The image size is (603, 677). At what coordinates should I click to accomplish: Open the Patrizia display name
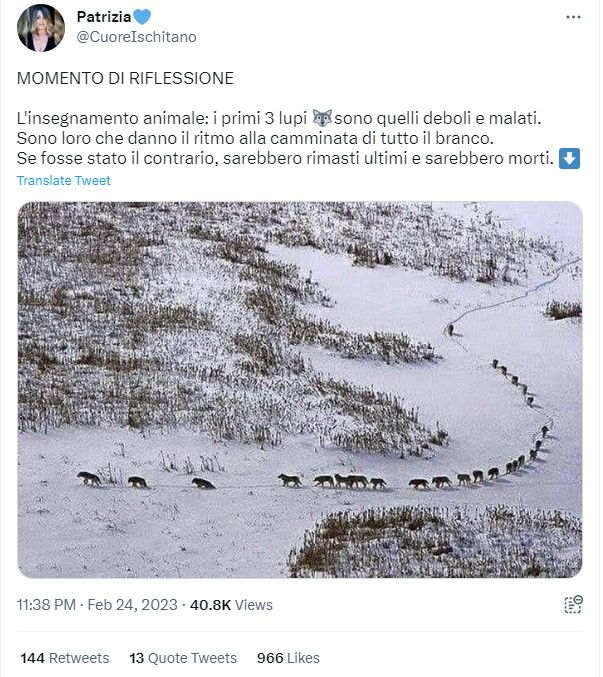(104, 17)
